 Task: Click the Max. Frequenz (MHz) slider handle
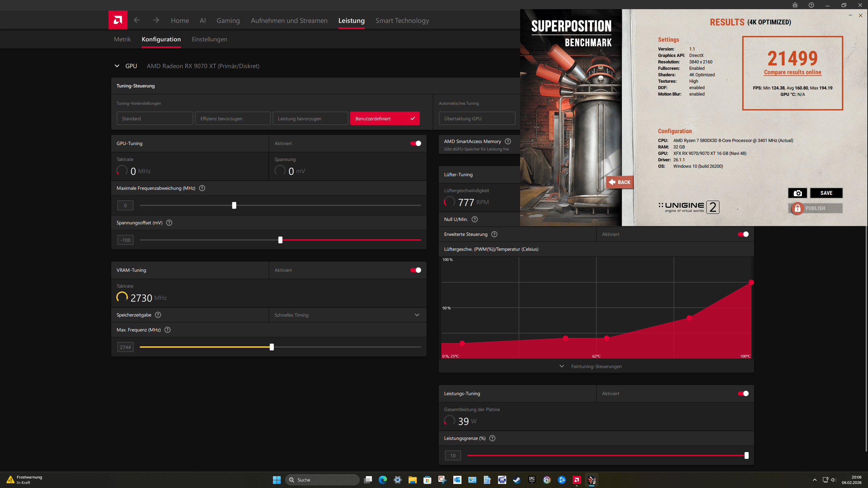(272, 347)
